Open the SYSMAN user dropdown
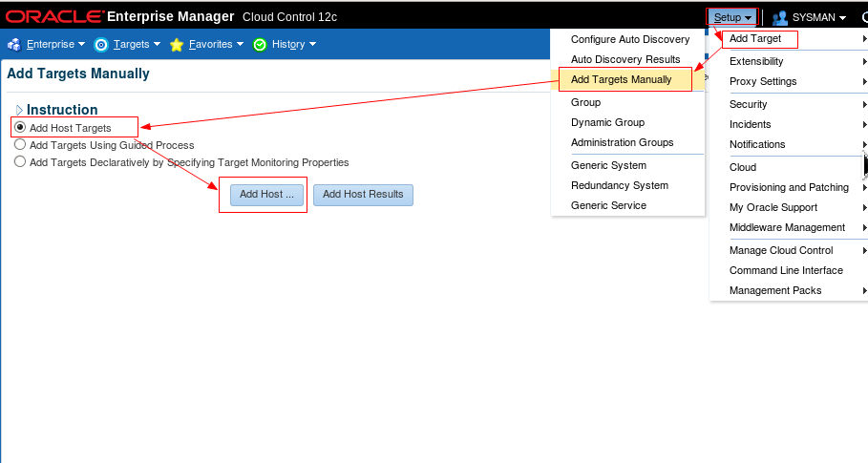 click(818, 18)
